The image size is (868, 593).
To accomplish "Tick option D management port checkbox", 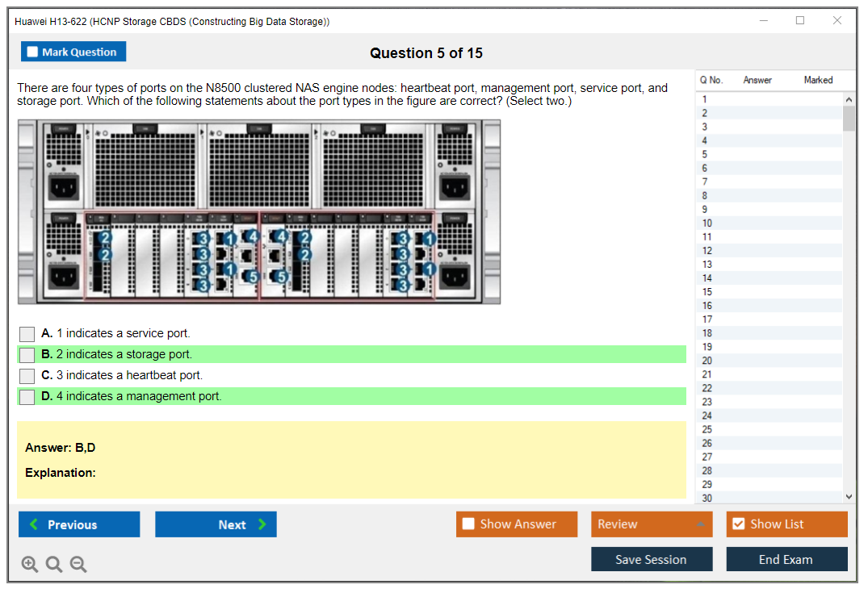I will 27,397.
